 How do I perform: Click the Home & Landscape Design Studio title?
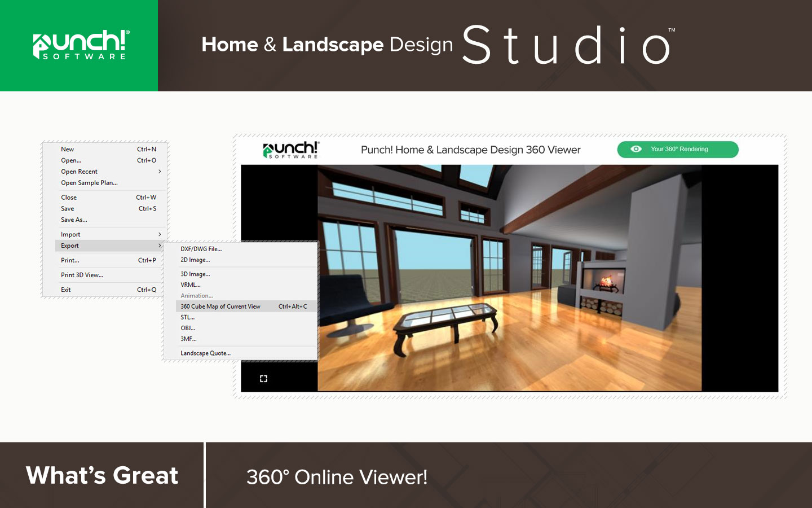click(438, 45)
